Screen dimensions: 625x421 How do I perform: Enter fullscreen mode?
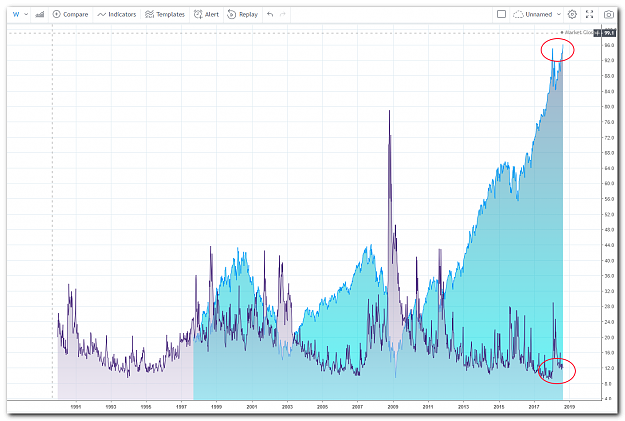[x=590, y=14]
